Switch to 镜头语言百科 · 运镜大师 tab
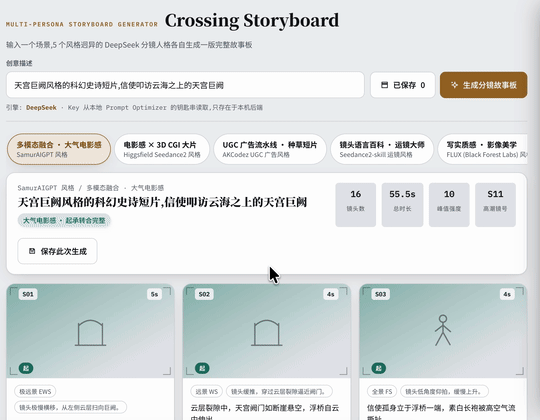Screen dimensions: 540x420 382,149
